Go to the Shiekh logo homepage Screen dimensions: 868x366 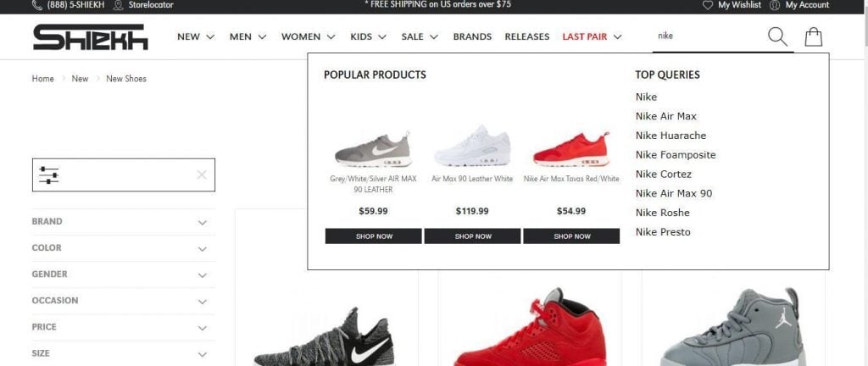pos(90,37)
